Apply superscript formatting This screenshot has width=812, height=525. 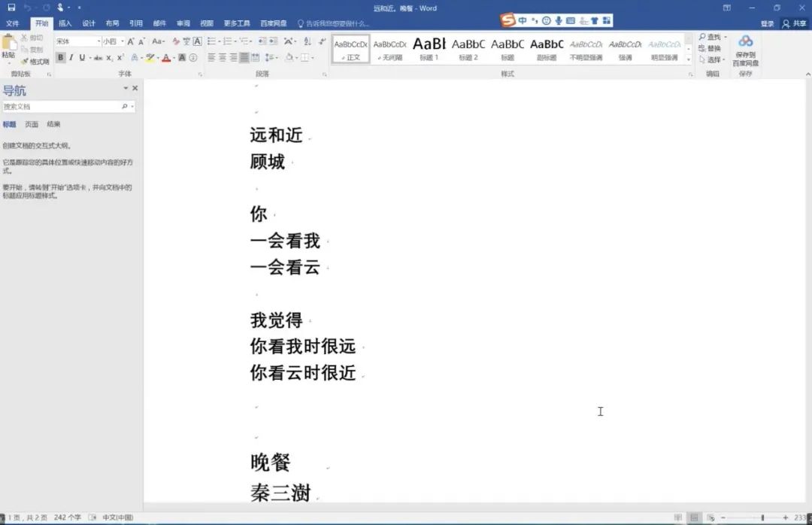tap(120, 57)
